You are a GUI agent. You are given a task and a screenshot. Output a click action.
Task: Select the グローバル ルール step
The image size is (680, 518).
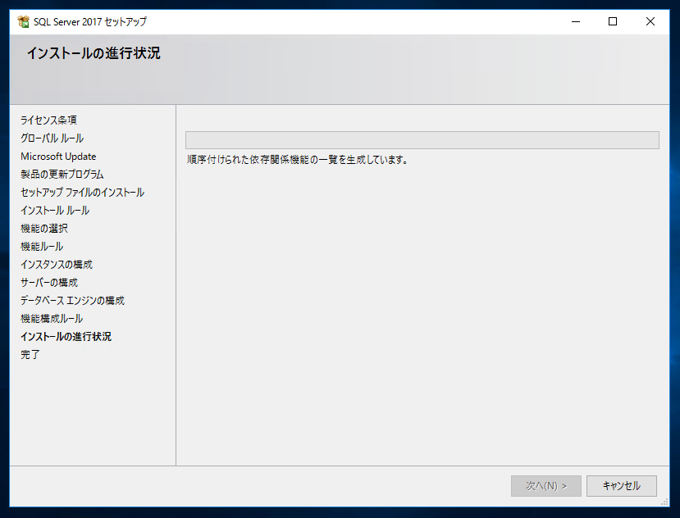[x=52, y=138]
